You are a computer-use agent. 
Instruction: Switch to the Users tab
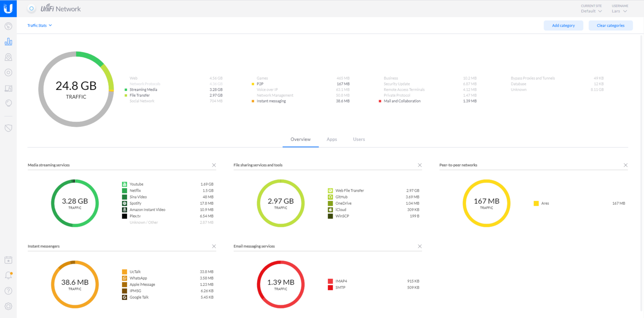point(358,139)
